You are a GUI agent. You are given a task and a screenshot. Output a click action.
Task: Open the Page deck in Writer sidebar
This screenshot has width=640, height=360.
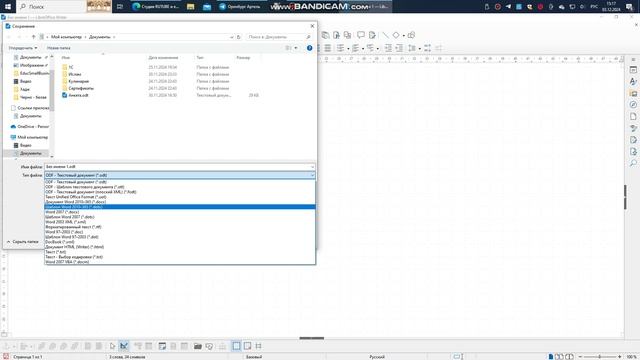pos(633,117)
